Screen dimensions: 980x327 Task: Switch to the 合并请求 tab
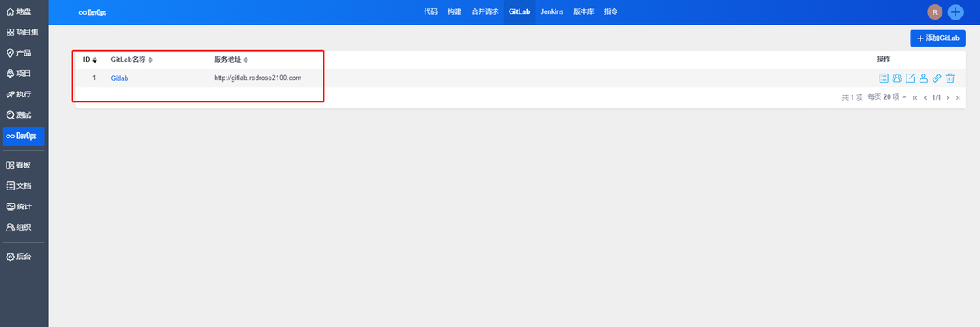click(485, 12)
